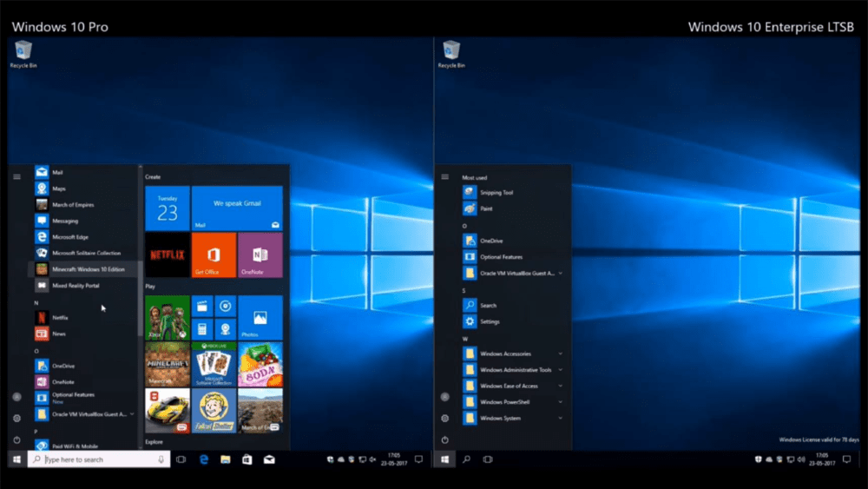Image resolution: width=868 pixels, height=489 pixels.
Task: Click Power button in Pro Start menu
Action: 16,439
